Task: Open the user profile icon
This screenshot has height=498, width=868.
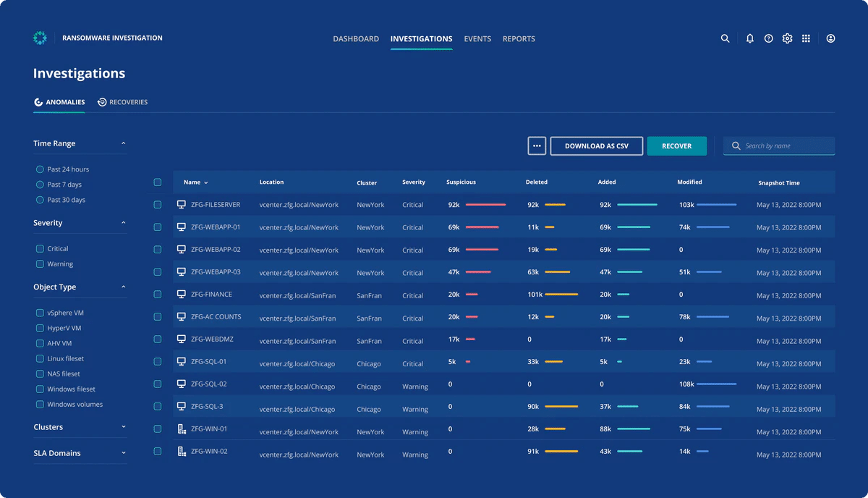Action: tap(830, 39)
